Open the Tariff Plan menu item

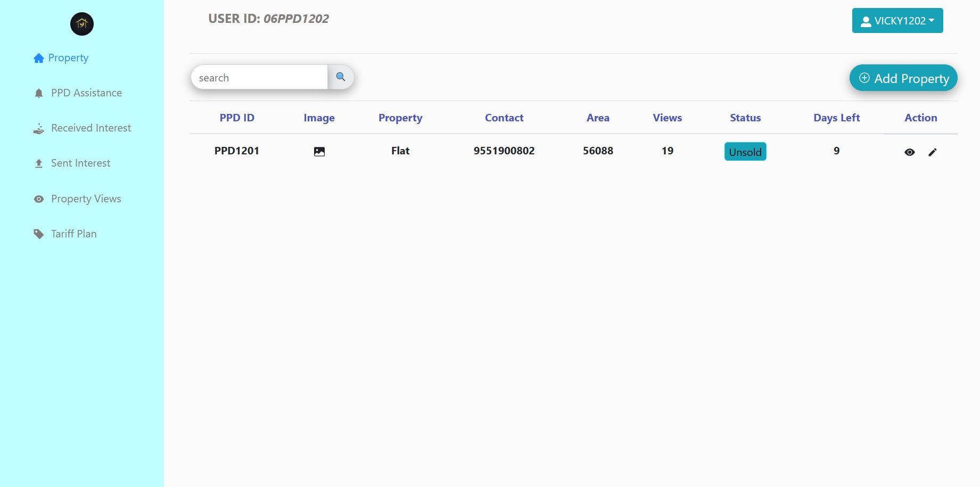tap(73, 234)
